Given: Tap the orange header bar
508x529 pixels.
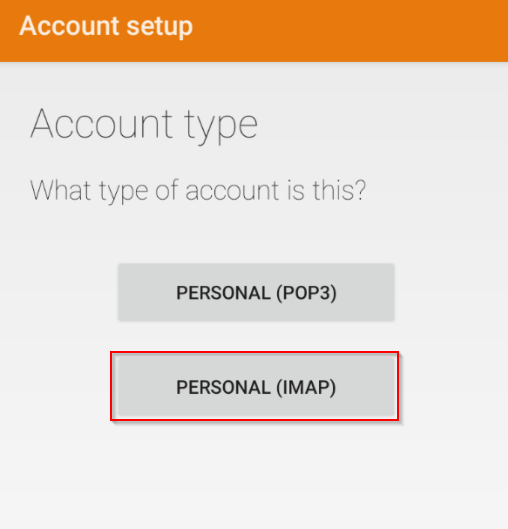Looking at the screenshot, I should 254,31.
